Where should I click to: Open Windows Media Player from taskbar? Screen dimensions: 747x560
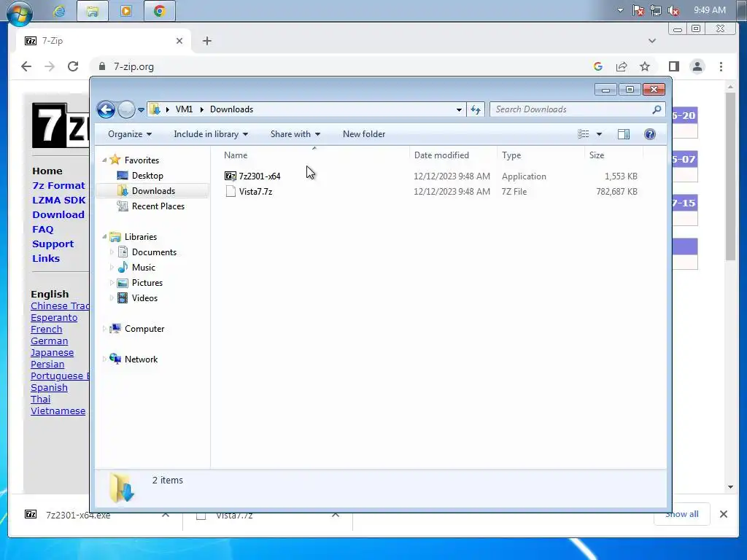[x=125, y=11]
